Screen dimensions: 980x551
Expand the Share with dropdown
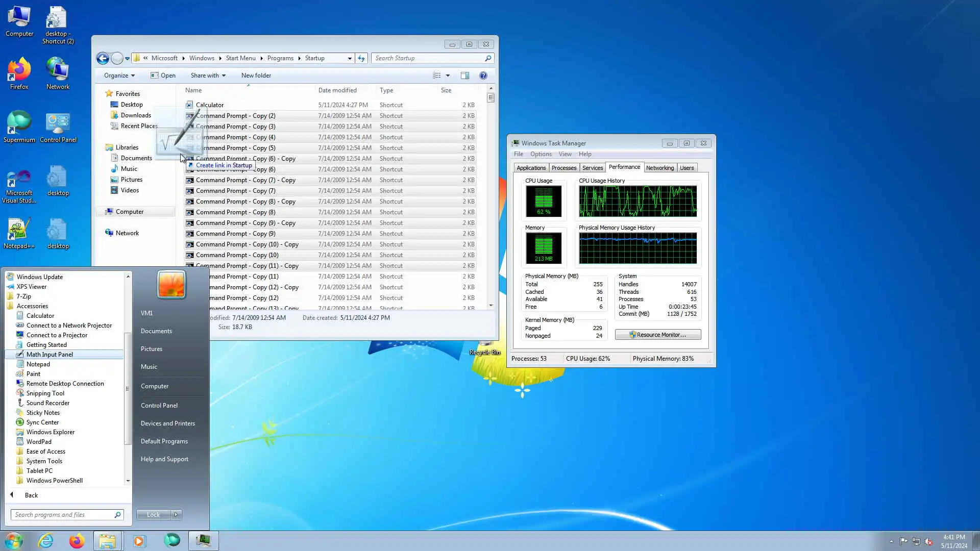(x=208, y=76)
